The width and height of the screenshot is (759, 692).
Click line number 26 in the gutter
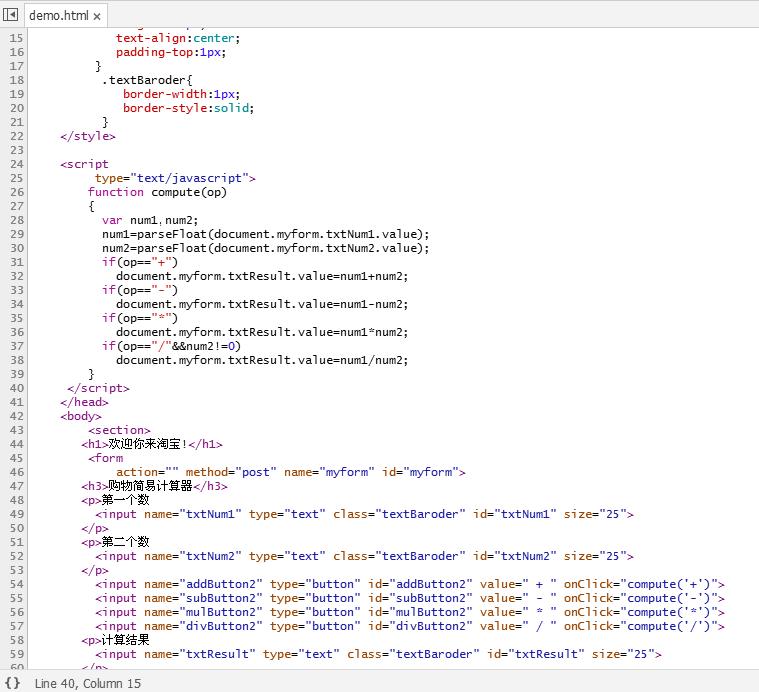pyautogui.click(x=16, y=192)
